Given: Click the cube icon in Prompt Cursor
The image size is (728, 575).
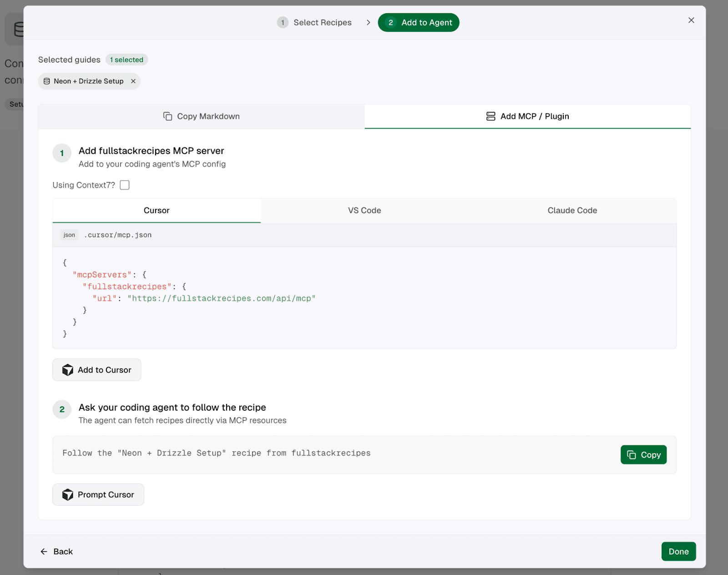Looking at the screenshot, I should (68, 495).
